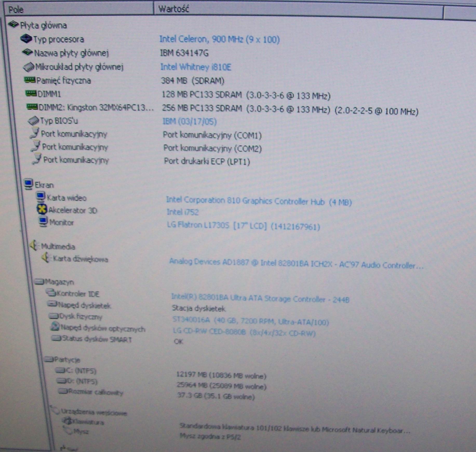Click the Multimedia speaker icon

(34, 245)
